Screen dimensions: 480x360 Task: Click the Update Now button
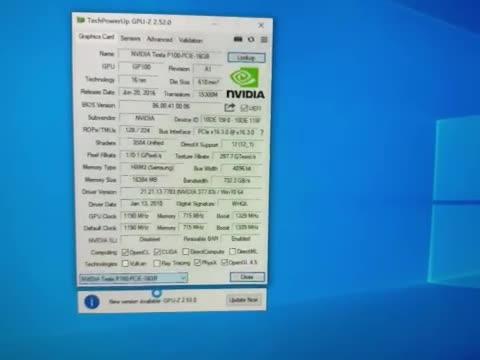243,300
